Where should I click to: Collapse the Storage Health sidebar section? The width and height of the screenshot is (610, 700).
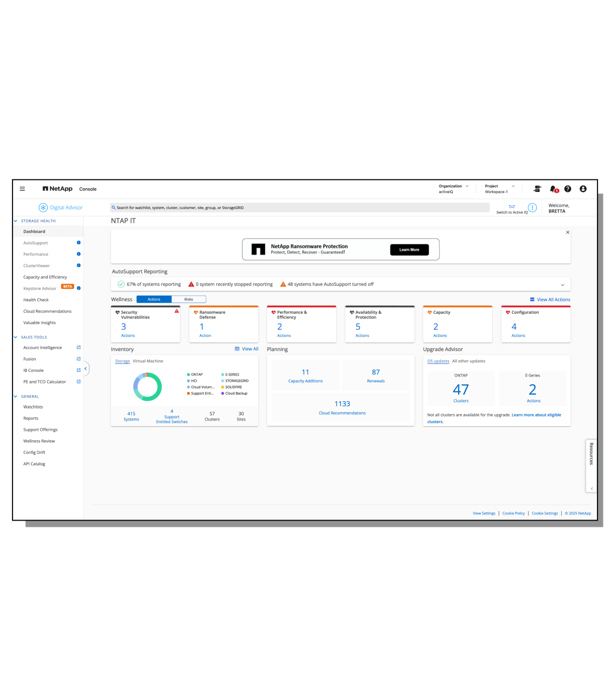pyautogui.click(x=16, y=221)
